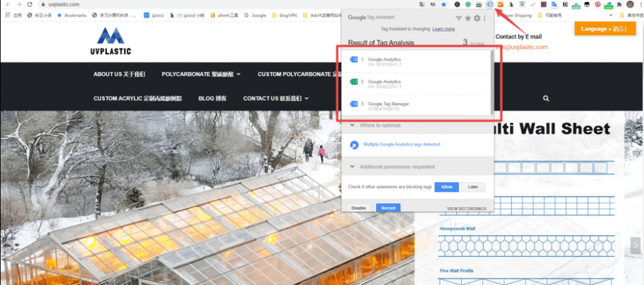Click the Allow button
This screenshot has width=644, height=285.
pyautogui.click(x=446, y=187)
